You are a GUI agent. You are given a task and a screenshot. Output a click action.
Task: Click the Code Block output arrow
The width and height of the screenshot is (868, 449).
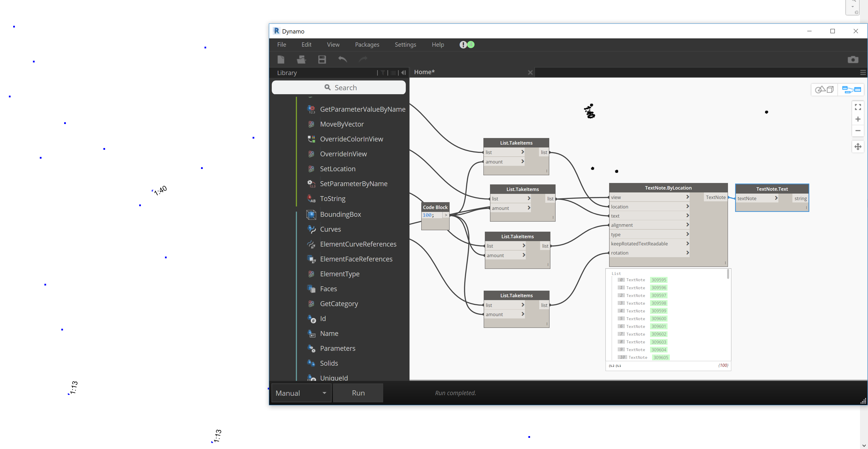point(446,215)
